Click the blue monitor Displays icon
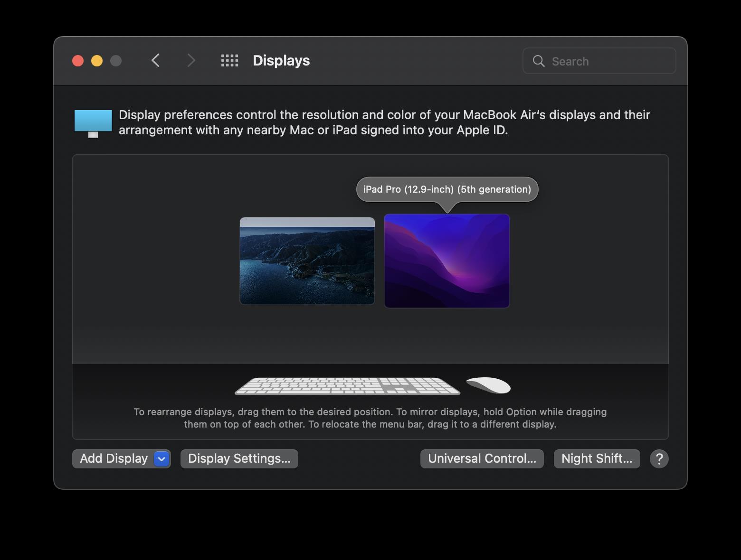 pos(93,123)
